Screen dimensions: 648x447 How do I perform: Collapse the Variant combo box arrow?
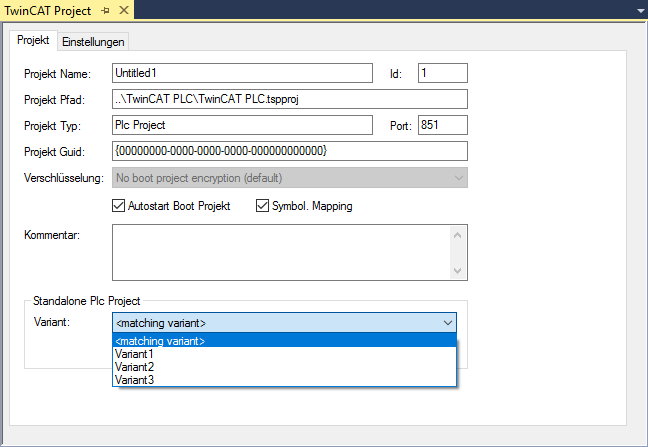(448, 323)
